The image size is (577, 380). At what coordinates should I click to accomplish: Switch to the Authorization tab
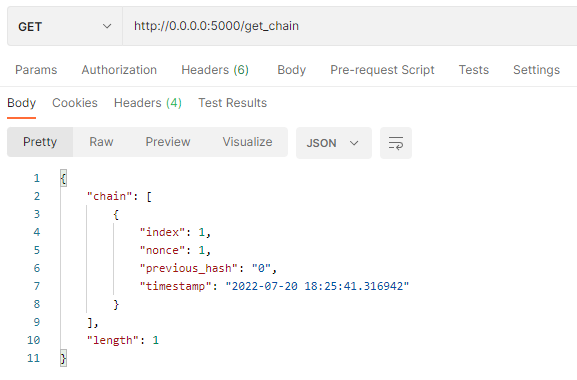[119, 70]
